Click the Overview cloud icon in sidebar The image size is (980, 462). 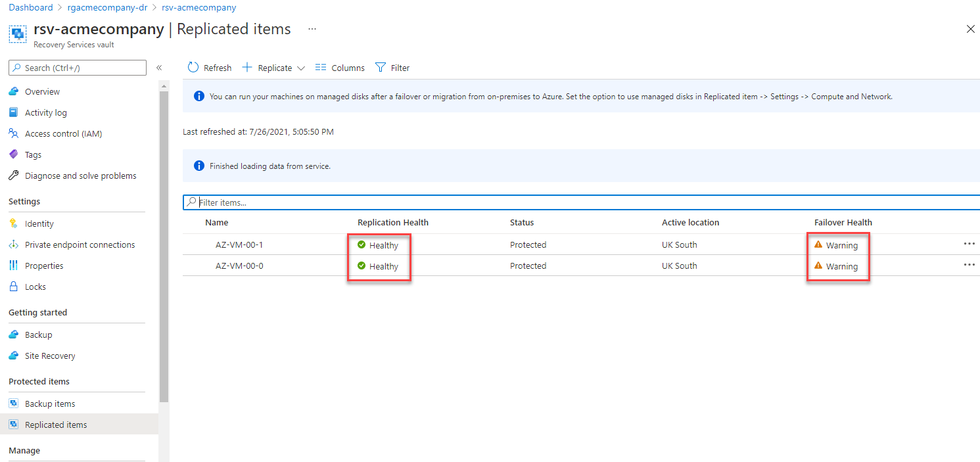tap(13, 91)
